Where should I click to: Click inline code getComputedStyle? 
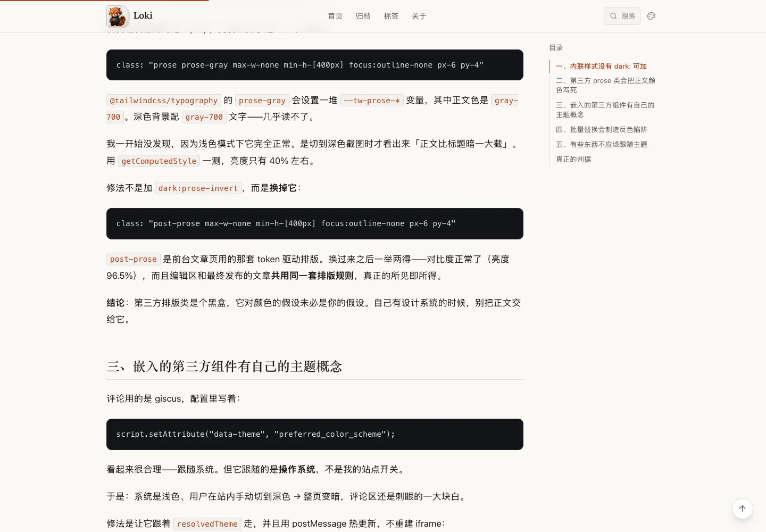(159, 161)
